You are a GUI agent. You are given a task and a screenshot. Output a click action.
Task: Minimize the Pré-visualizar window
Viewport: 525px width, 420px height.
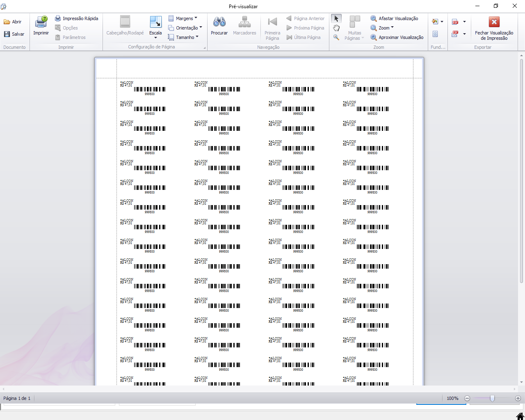coord(477,6)
